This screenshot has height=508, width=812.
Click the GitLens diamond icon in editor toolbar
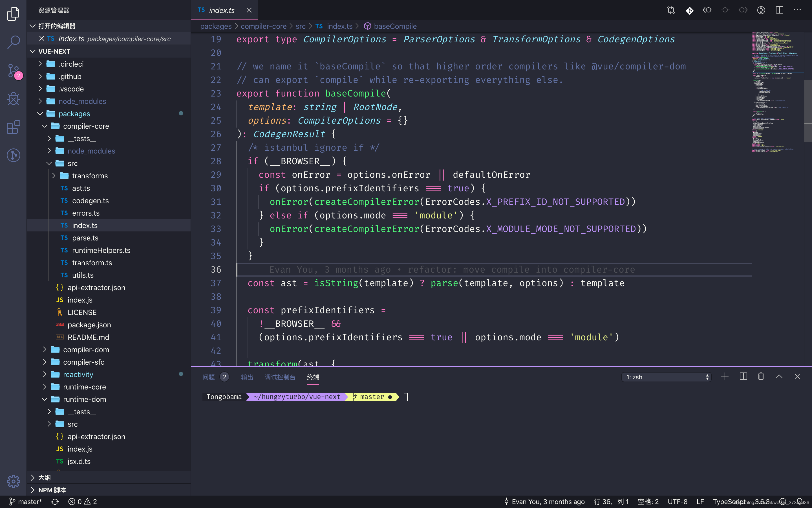689,10
